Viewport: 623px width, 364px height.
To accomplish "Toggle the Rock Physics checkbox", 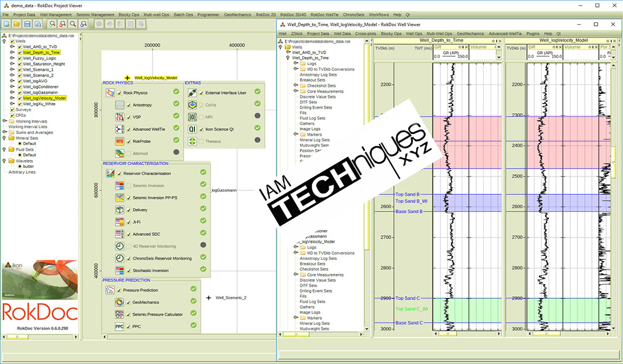I will pos(119,93).
